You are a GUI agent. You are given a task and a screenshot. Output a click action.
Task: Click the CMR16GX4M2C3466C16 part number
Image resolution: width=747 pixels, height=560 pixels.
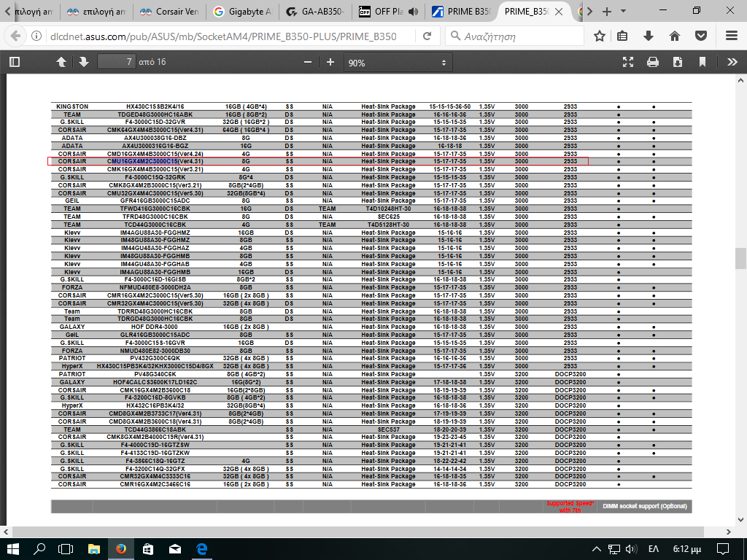[155, 484]
